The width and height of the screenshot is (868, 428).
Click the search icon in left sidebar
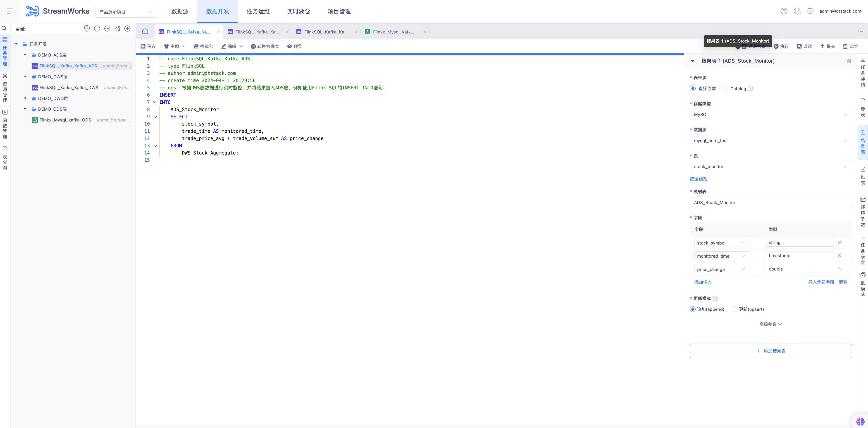click(4, 28)
